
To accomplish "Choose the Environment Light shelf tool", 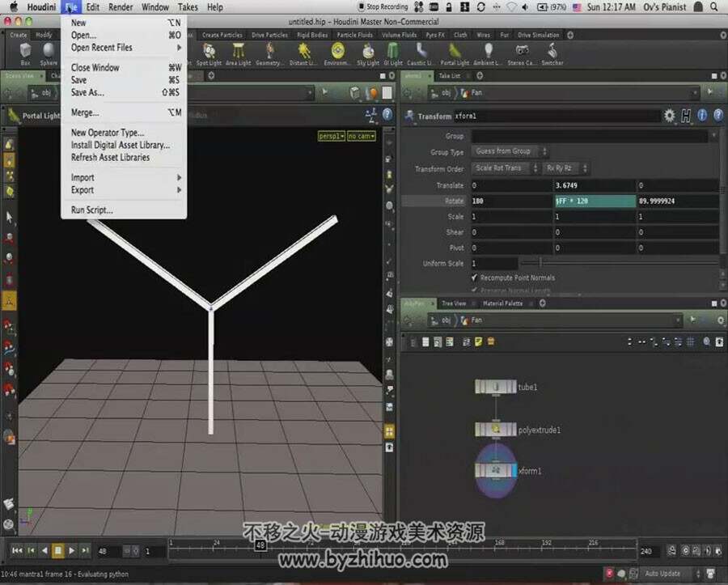I will (x=337, y=54).
